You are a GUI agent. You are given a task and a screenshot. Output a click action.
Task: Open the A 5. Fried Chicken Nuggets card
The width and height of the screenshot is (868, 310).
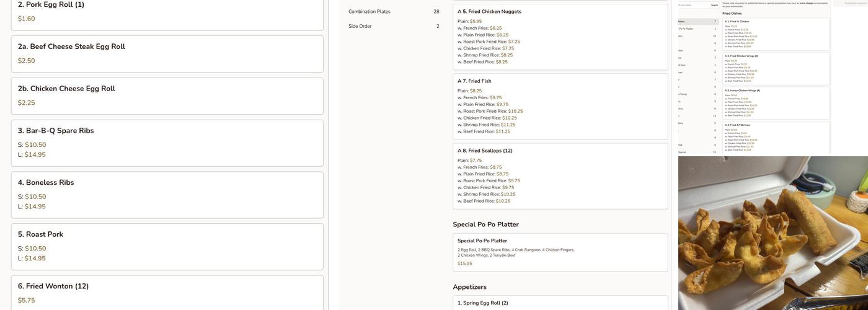click(x=560, y=37)
